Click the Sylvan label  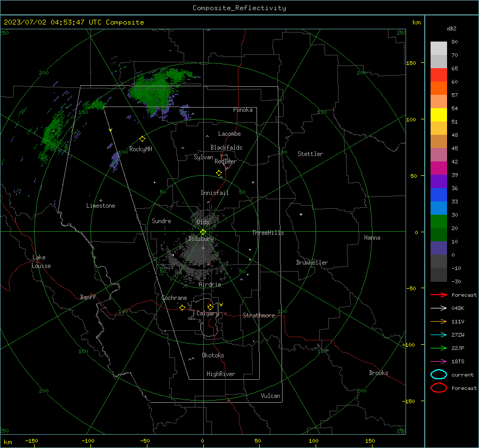pyautogui.click(x=203, y=157)
